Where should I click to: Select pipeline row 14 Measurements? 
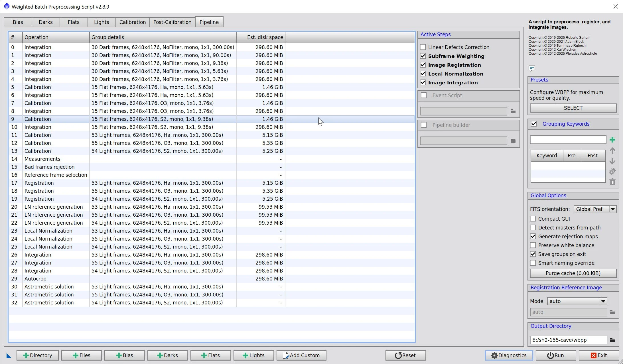pyautogui.click(x=42, y=159)
